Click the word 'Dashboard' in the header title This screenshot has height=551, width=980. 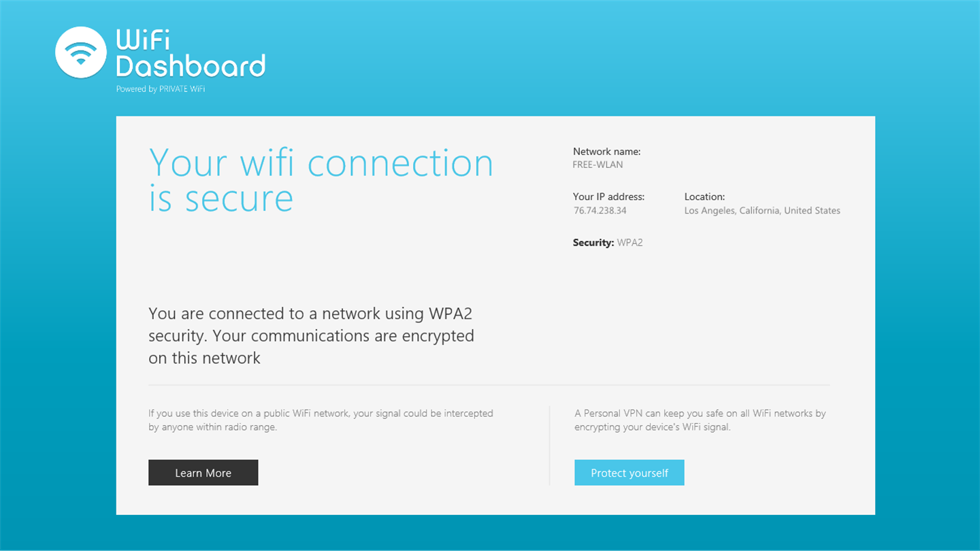coord(191,66)
